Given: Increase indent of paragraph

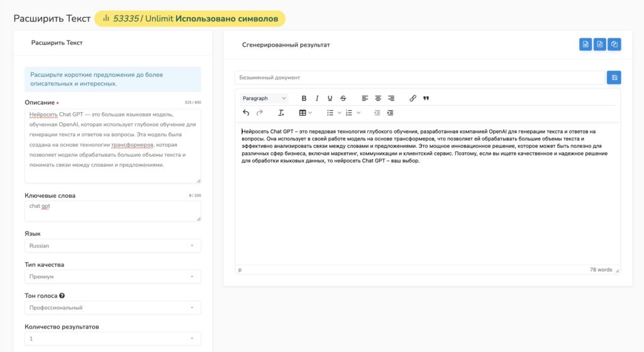Looking at the screenshot, I should [390, 113].
